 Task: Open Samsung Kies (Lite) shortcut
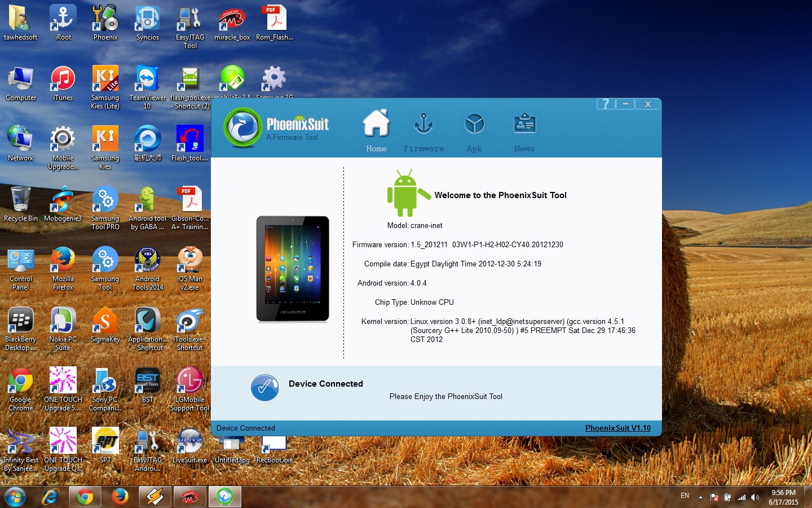(105, 87)
